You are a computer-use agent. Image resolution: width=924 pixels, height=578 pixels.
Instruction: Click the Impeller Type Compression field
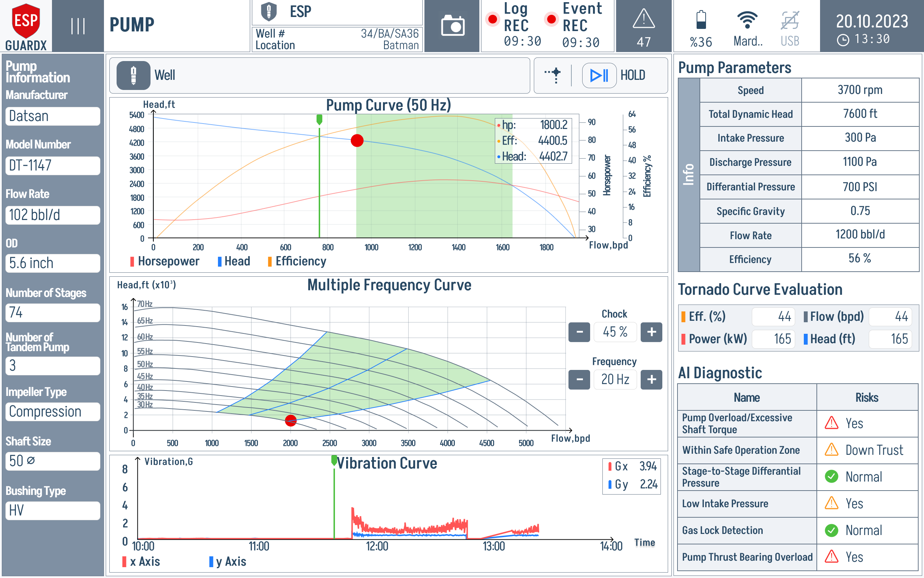[53, 412]
